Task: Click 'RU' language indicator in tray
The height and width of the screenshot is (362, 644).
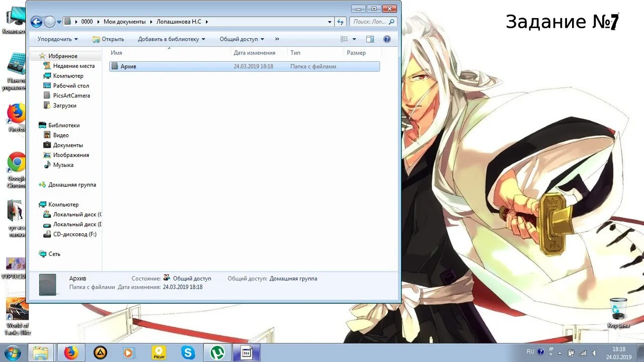Action: click(530, 351)
